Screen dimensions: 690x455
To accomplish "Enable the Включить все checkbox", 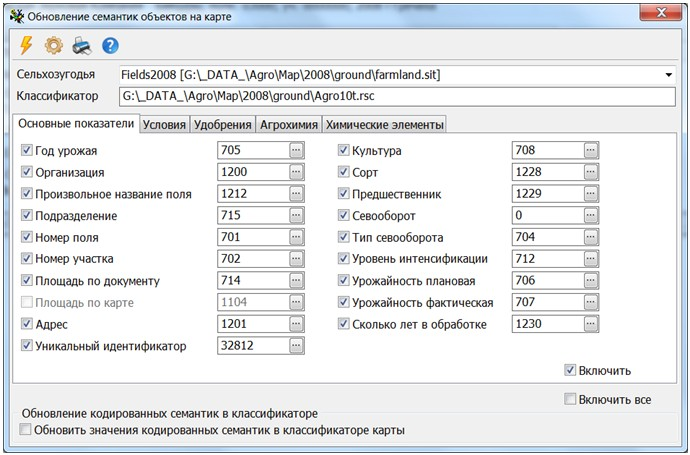I will (x=570, y=399).
